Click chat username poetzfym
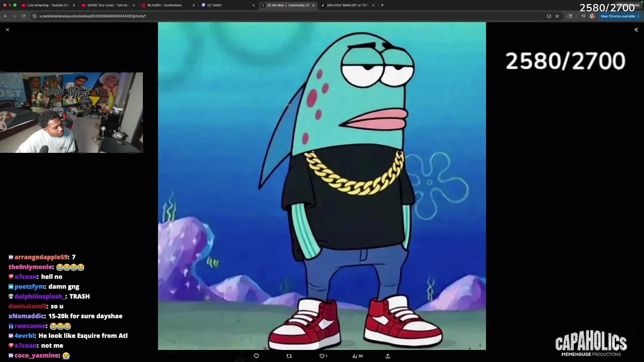Viewport: 644px width, 362px height. tap(30, 287)
